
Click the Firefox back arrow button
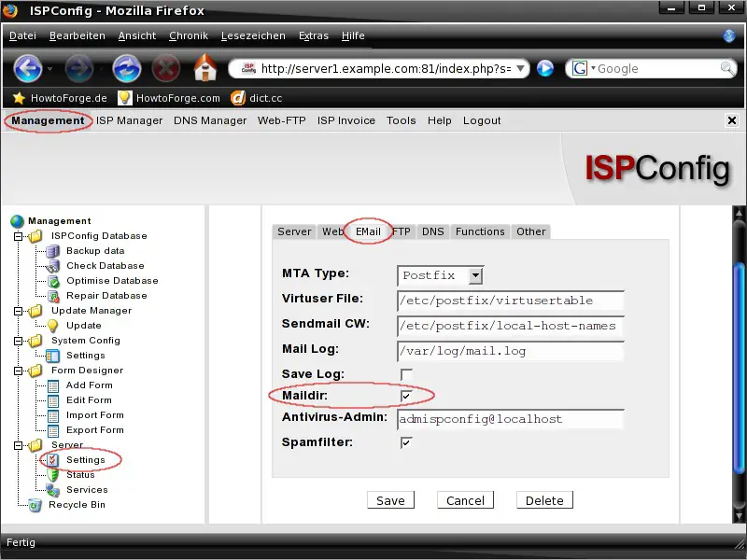(28, 68)
